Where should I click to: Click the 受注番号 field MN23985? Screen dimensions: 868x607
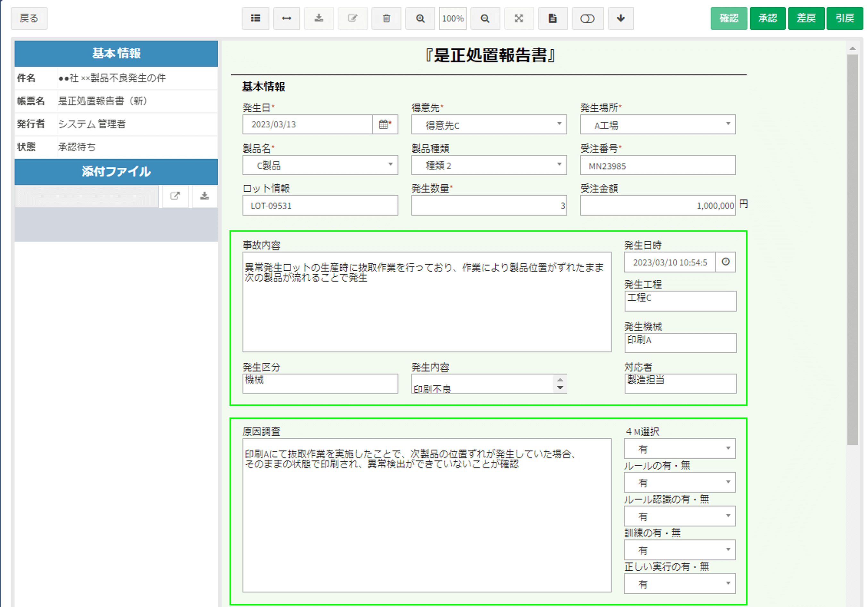click(658, 165)
